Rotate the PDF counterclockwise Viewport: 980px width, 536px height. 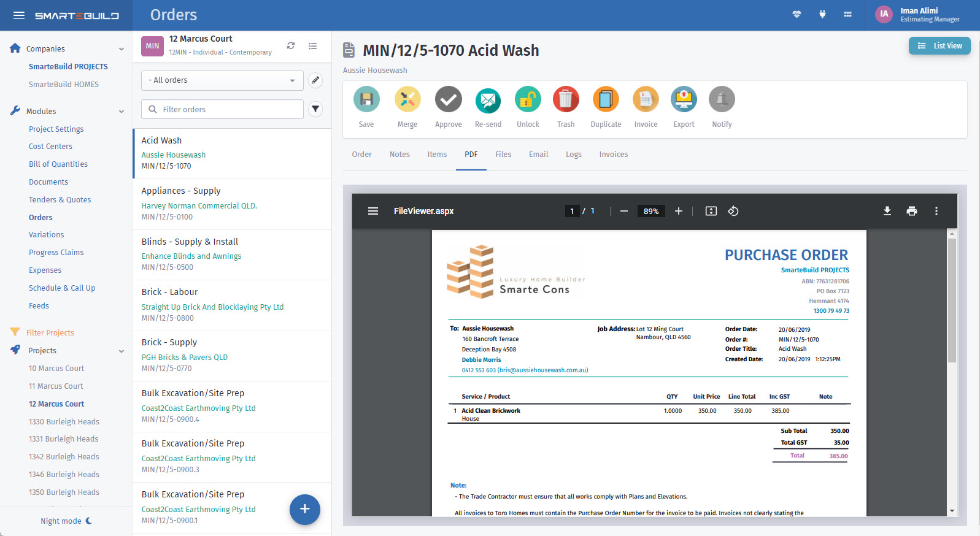coord(733,211)
